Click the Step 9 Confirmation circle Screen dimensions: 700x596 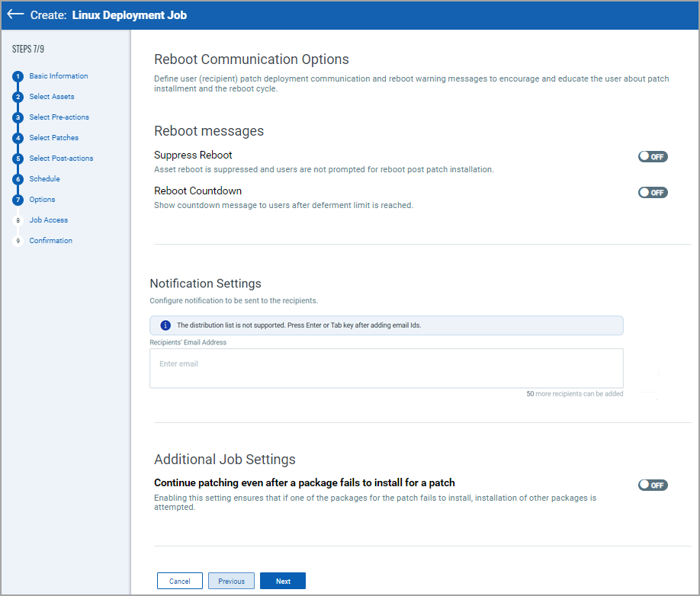[17, 240]
